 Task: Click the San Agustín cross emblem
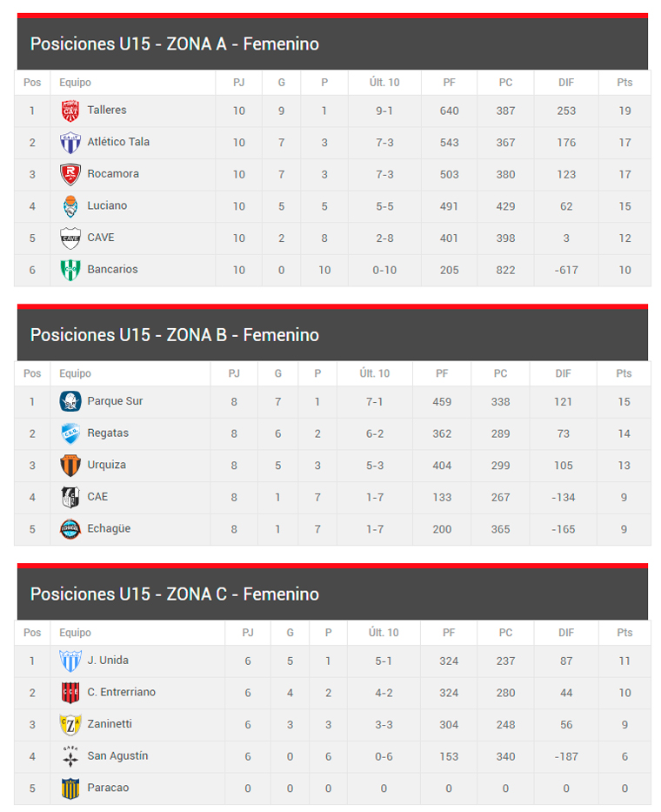tap(70, 756)
